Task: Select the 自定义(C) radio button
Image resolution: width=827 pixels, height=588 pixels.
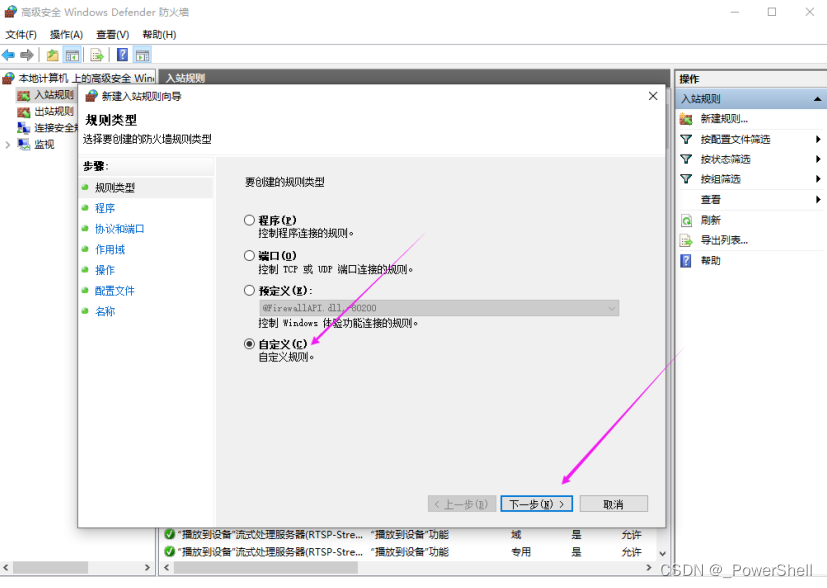Action: pos(249,344)
